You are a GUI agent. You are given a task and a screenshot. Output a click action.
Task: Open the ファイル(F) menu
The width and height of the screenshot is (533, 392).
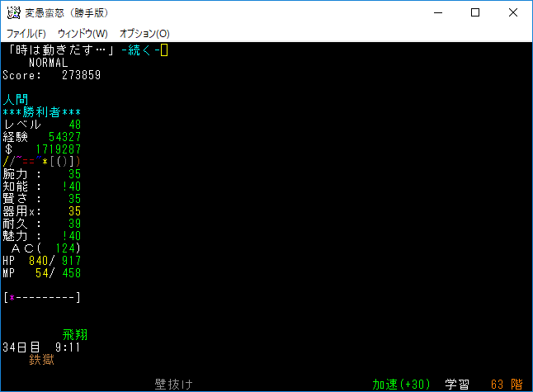[26, 34]
